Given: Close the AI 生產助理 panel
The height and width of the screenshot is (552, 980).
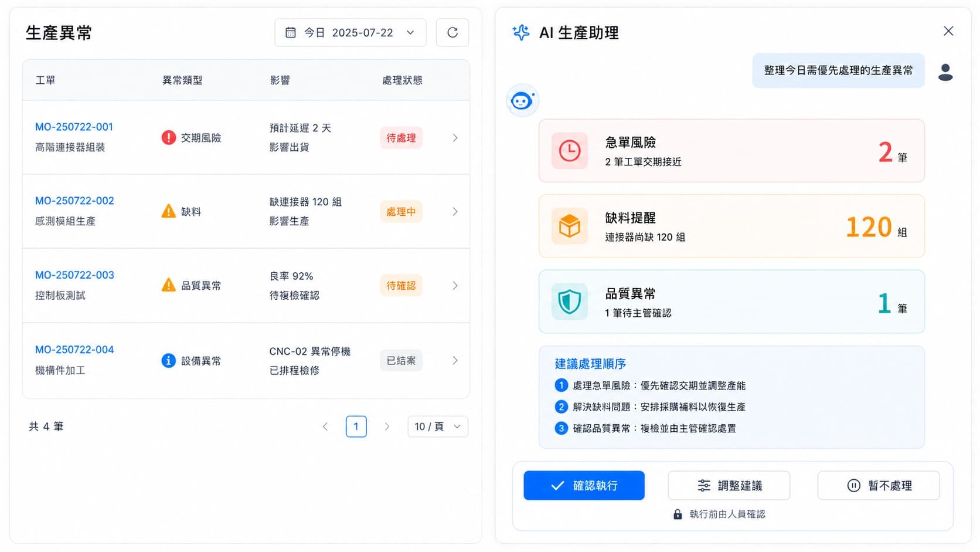Looking at the screenshot, I should pyautogui.click(x=948, y=31).
